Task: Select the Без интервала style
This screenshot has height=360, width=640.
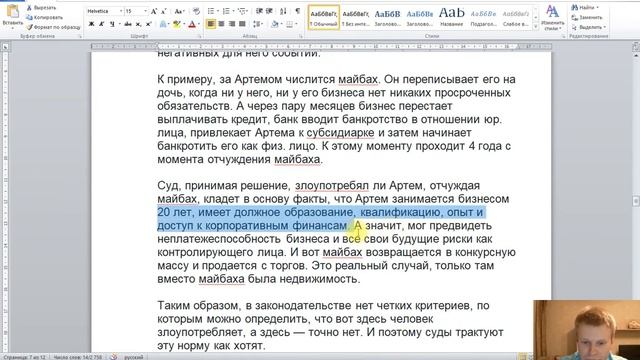Action: (356, 18)
